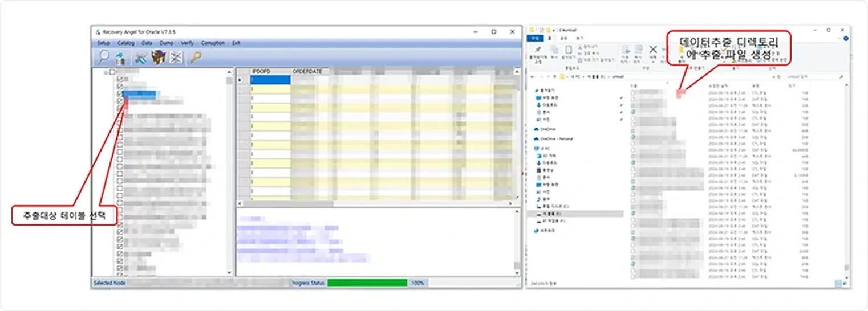The height and width of the screenshot is (311, 868).
Task: Select 로컬 디스크 (C:) in navigation pane
Action: coord(551,206)
